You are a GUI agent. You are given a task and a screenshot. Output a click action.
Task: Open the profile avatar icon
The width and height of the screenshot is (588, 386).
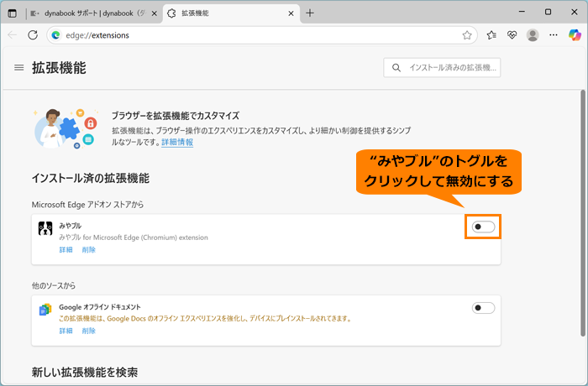coord(533,35)
